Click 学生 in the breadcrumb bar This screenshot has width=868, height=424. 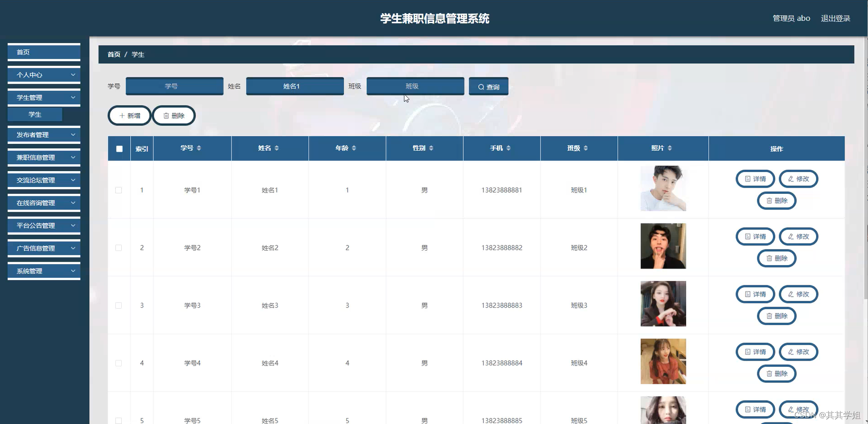[x=138, y=54]
